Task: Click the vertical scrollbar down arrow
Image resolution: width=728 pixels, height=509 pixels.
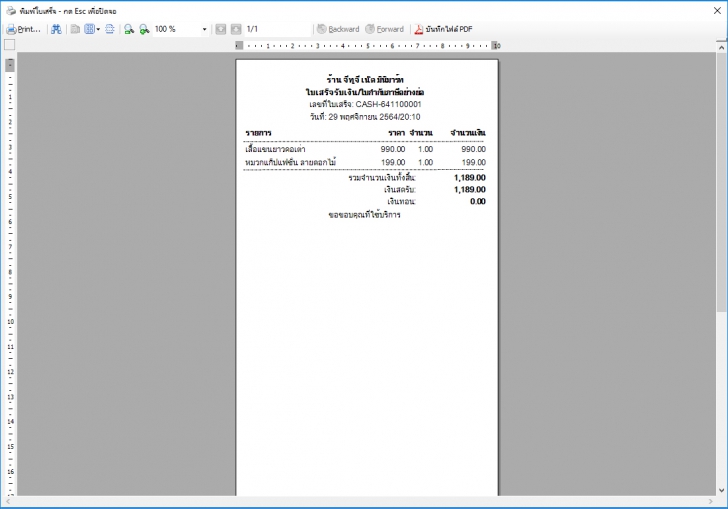Action: click(x=721, y=490)
